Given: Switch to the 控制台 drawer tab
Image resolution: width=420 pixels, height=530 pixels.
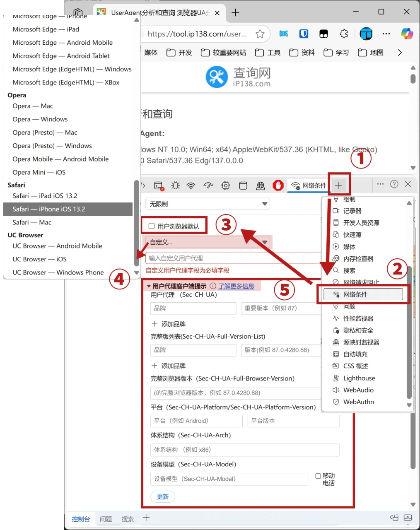Looking at the screenshot, I should [81, 519].
